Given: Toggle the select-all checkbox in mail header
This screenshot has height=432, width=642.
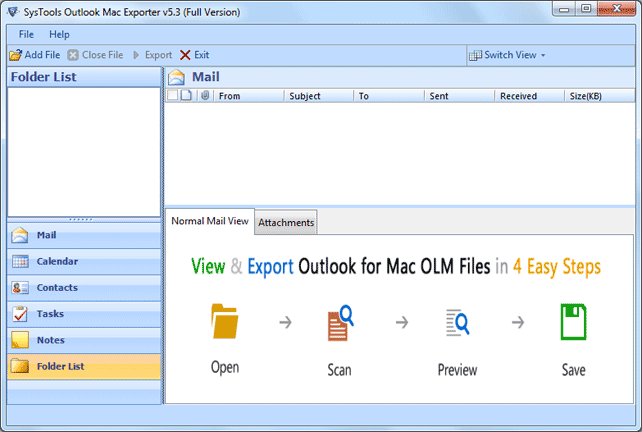Looking at the screenshot, I should [172, 96].
